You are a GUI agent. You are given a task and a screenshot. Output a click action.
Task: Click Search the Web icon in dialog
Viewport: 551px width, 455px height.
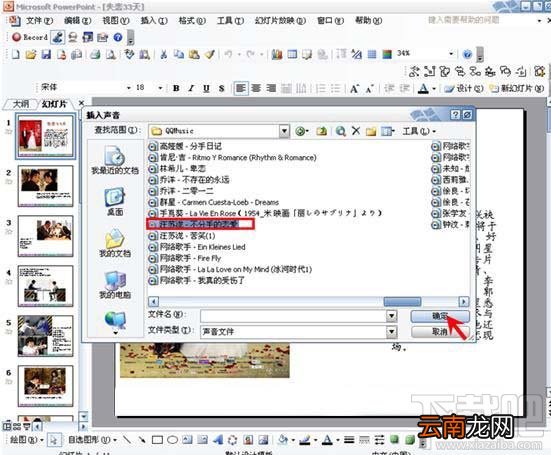(340, 131)
